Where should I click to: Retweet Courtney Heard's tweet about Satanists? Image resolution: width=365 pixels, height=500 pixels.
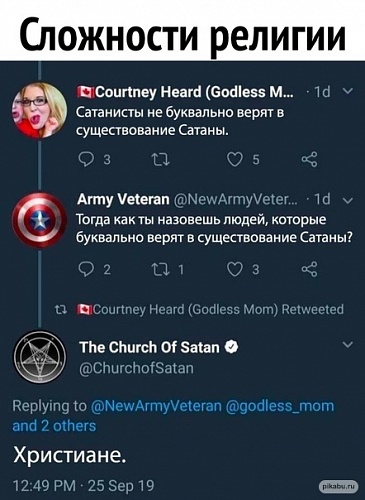(x=161, y=160)
